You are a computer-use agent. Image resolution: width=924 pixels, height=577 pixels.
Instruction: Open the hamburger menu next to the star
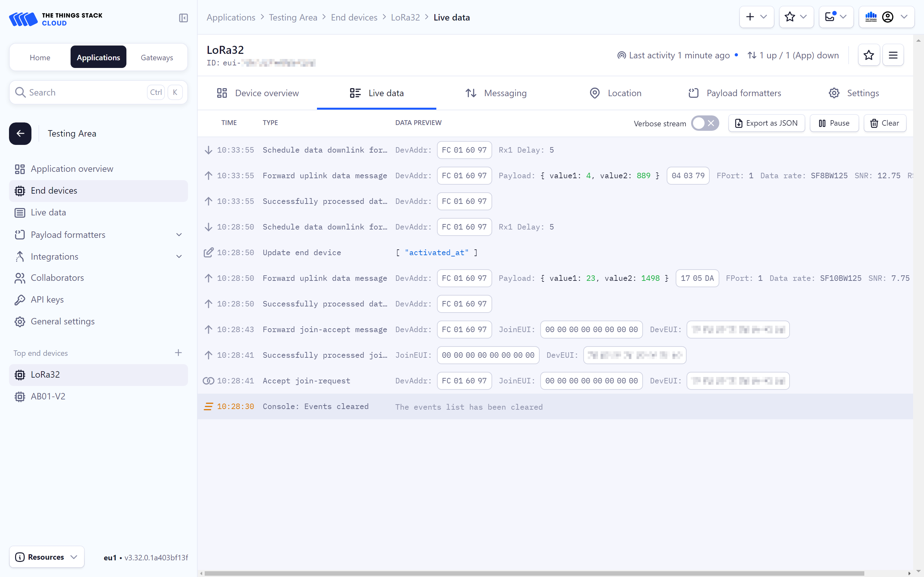(x=893, y=55)
